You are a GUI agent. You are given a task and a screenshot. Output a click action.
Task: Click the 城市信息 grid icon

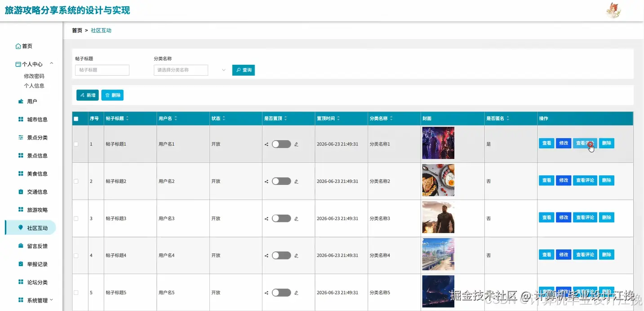(21, 119)
